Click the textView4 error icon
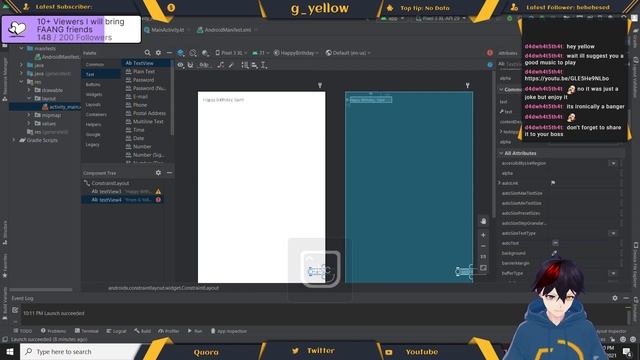The width and height of the screenshot is (640, 360). 158,200
